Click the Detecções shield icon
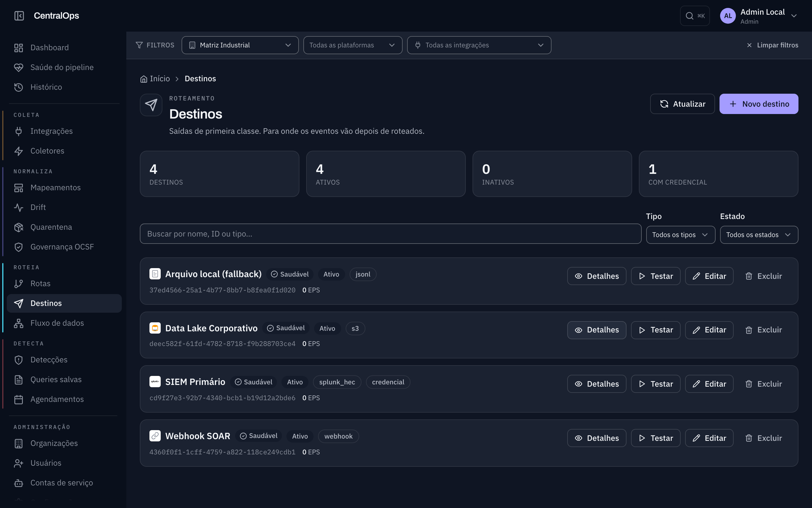 [x=19, y=360]
